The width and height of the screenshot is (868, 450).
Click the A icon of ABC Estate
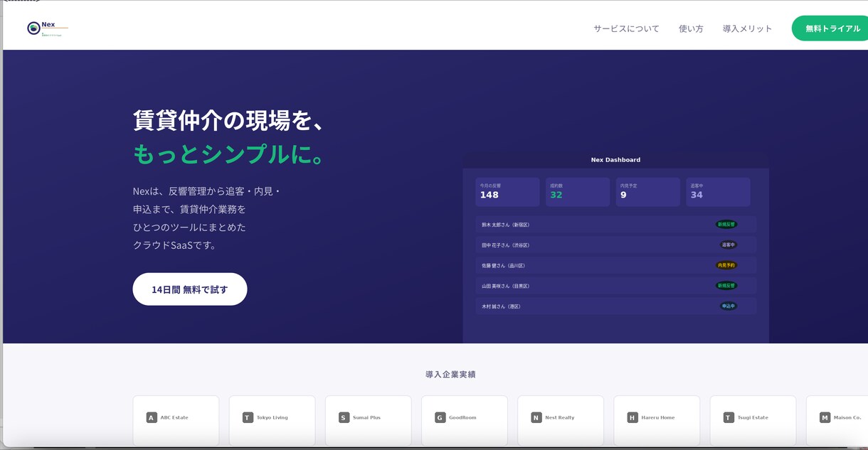click(152, 417)
